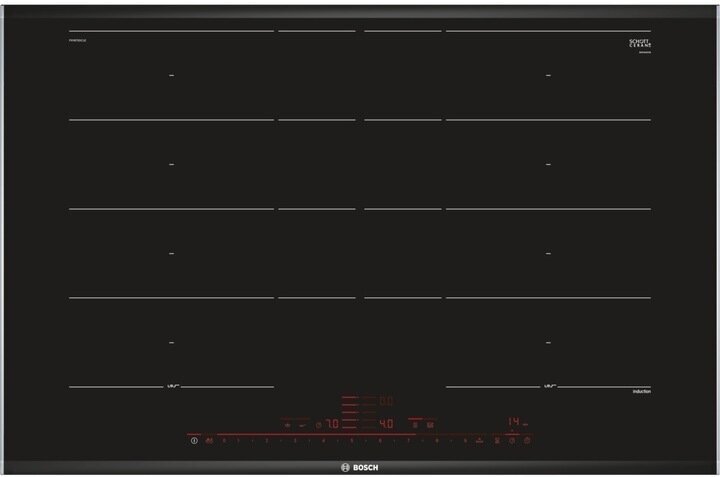This screenshot has height=477, width=720.
Task: Select the 0.0 upper zone display
Action: click(x=386, y=400)
